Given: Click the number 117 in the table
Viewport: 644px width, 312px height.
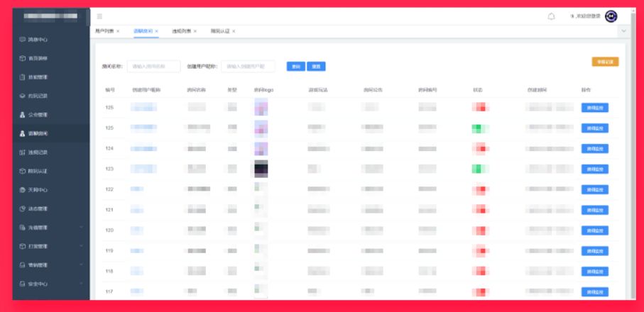Looking at the screenshot, I should [x=109, y=292].
